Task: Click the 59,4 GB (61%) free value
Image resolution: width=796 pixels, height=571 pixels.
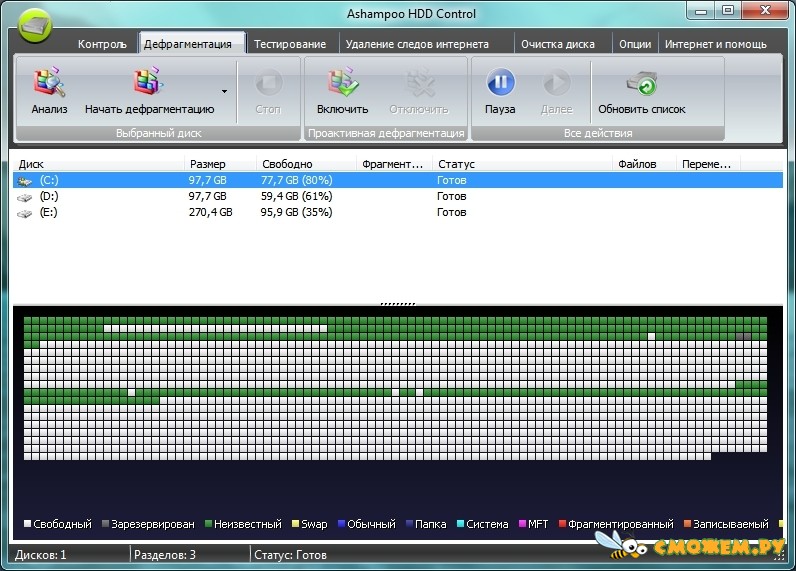Action: coord(296,196)
